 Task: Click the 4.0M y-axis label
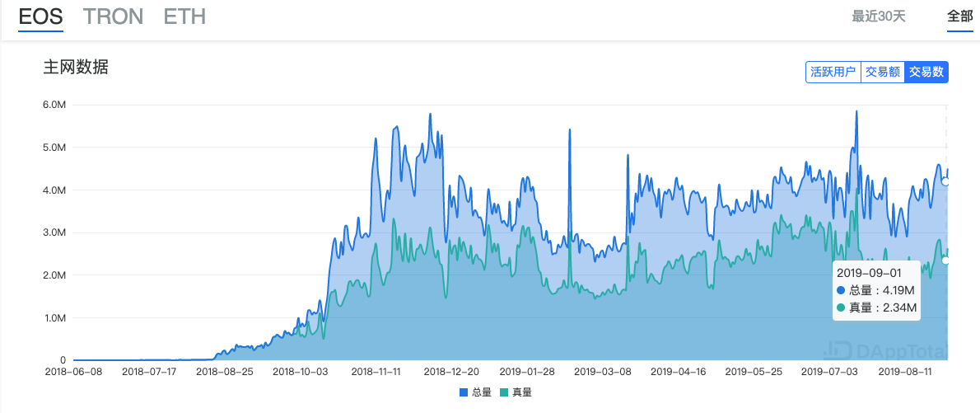click(54, 190)
